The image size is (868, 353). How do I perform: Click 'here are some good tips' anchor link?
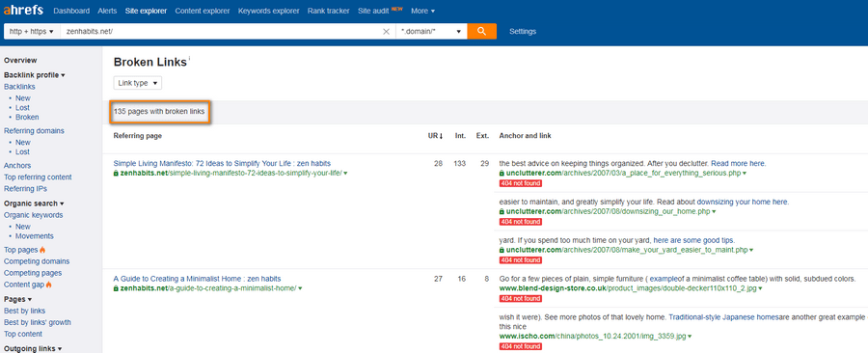coord(693,241)
